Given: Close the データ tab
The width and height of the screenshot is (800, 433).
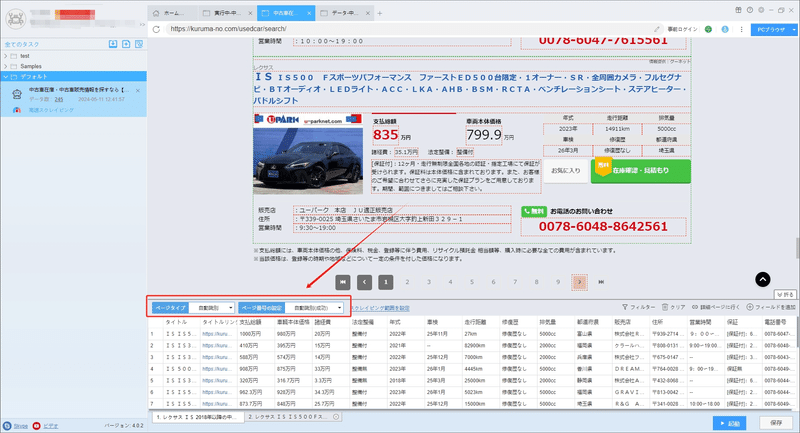Looking at the screenshot, I should pos(368,13).
